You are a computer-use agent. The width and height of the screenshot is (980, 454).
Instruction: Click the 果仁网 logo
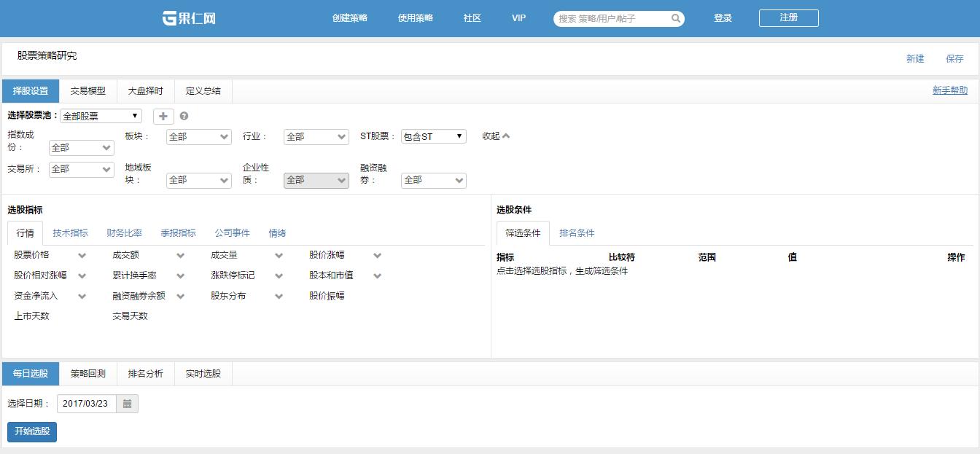point(189,18)
